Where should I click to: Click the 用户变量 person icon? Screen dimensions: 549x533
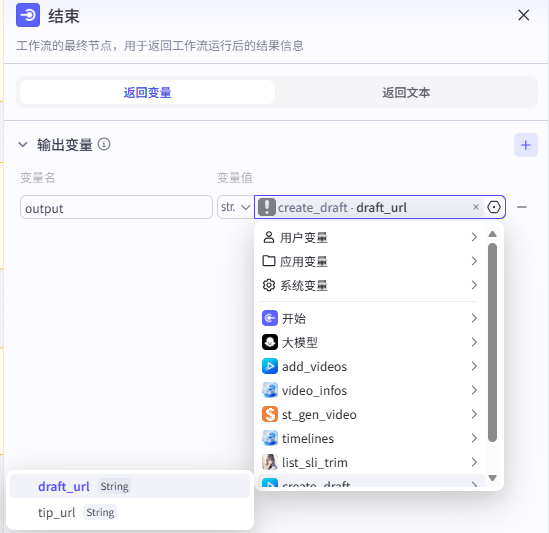click(x=269, y=237)
